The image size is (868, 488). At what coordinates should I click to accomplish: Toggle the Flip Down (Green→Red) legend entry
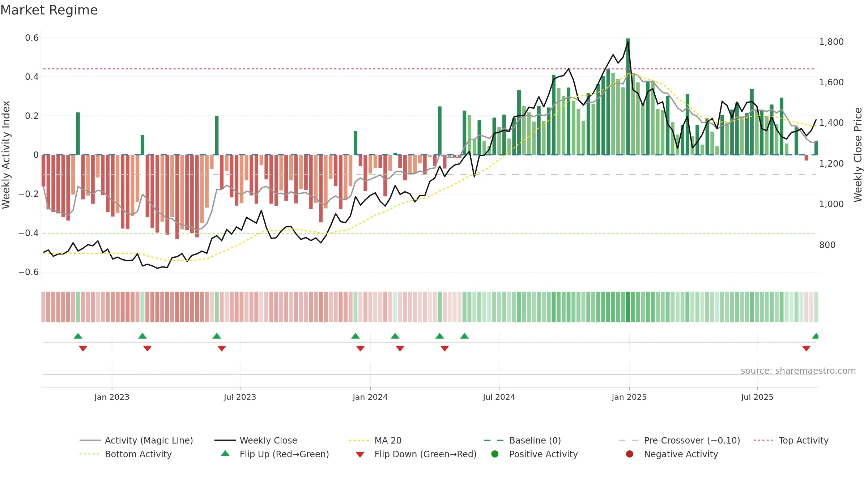(416, 454)
